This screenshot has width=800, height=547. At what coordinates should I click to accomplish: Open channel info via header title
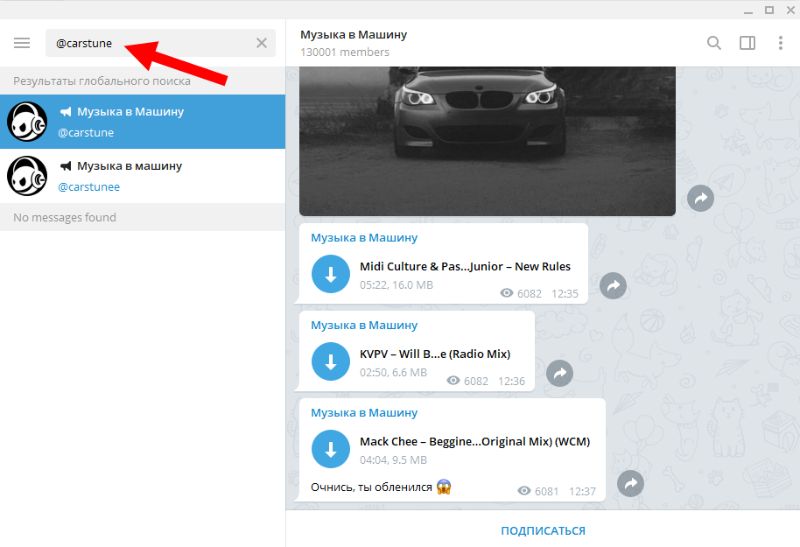click(x=354, y=35)
